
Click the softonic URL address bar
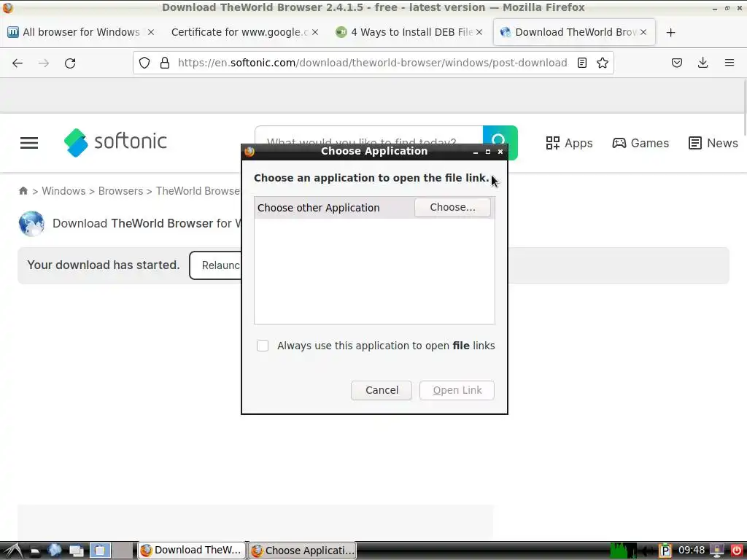372,63
